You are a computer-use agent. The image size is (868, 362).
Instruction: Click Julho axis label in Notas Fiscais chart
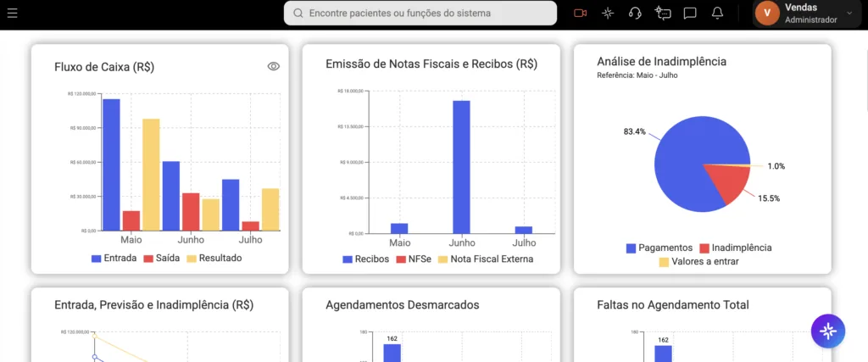coord(524,243)
